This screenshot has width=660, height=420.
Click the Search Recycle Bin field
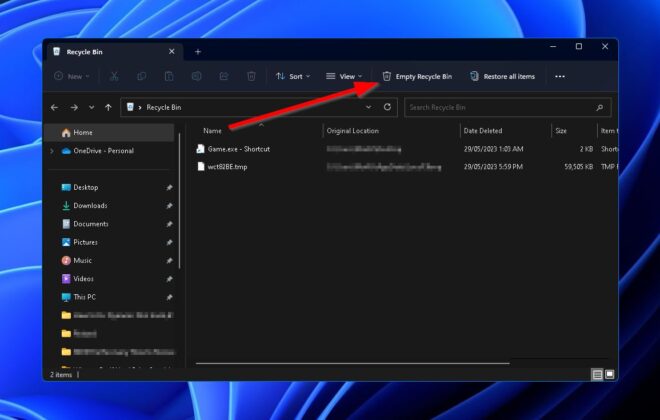coord(500,107)
